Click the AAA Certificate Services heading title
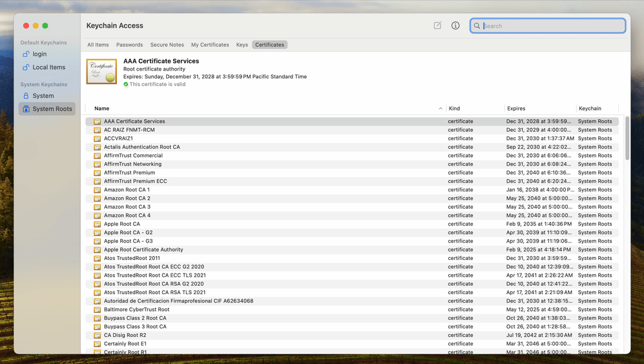This screenshot has width=644, height=364. click(161, 61)
